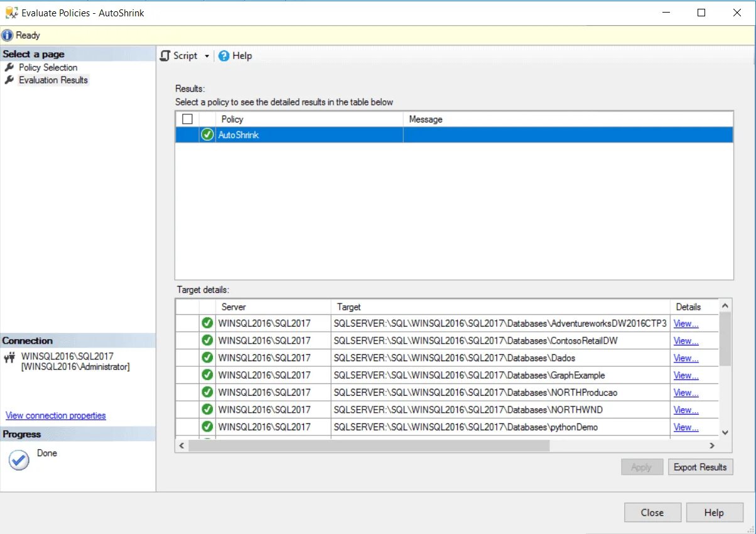
Task: Click the greyed-out Apply button
Action: tap(641, 467)
